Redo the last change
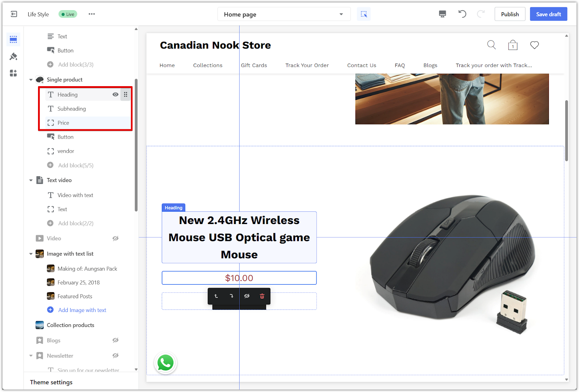This screenshot has width=579, height=392. click(x=481, y=14)
